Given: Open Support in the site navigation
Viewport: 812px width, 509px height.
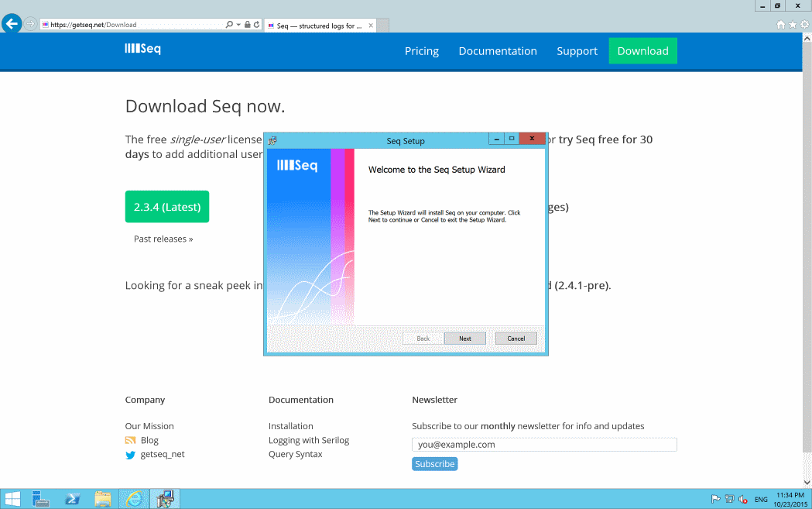Looking at the screenshot, I should tap(577, 51).
